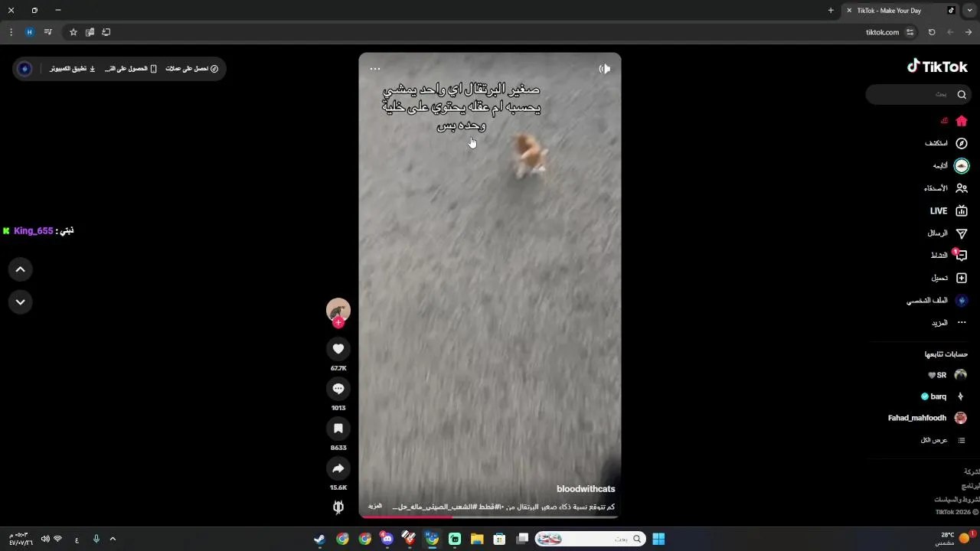980x551 pixels.
Task: Open the barq followed account
Action: tap(943, 396)
